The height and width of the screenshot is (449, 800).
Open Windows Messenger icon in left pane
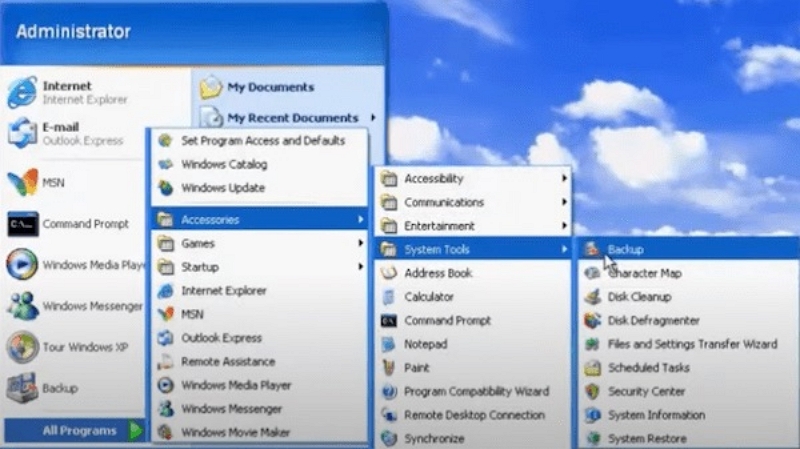(x=22, y=306)
